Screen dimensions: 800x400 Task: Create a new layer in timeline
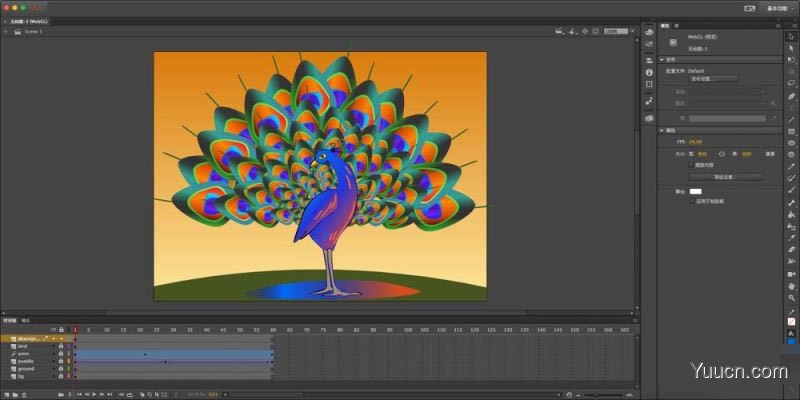click(x=7, y=394)
